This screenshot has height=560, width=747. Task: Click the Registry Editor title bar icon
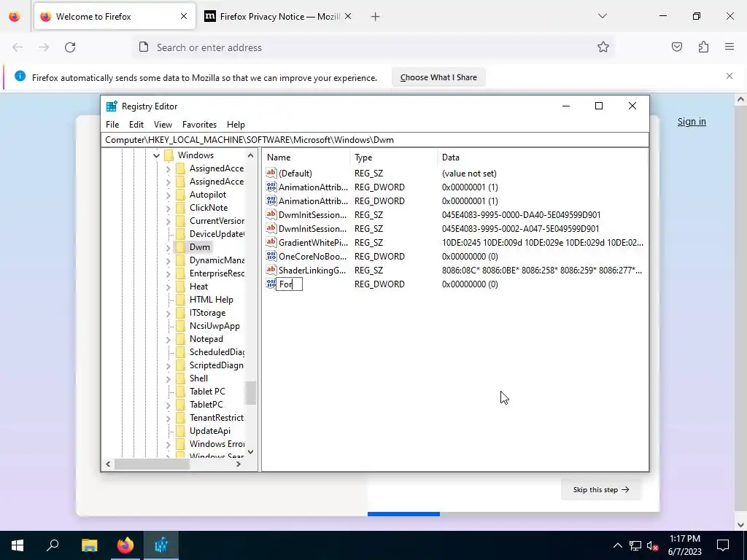(x=112, y=106)
